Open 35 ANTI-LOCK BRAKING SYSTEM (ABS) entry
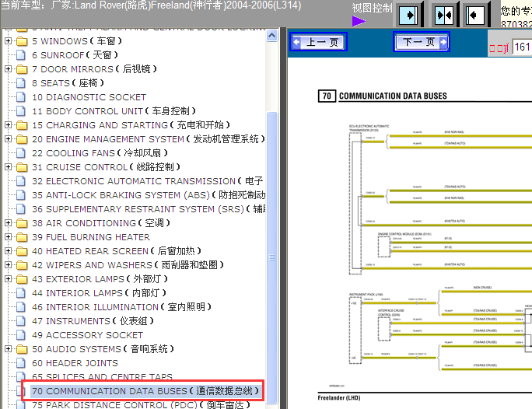The width and height of the screenshot is (532, 409). (x=149, y=195)
